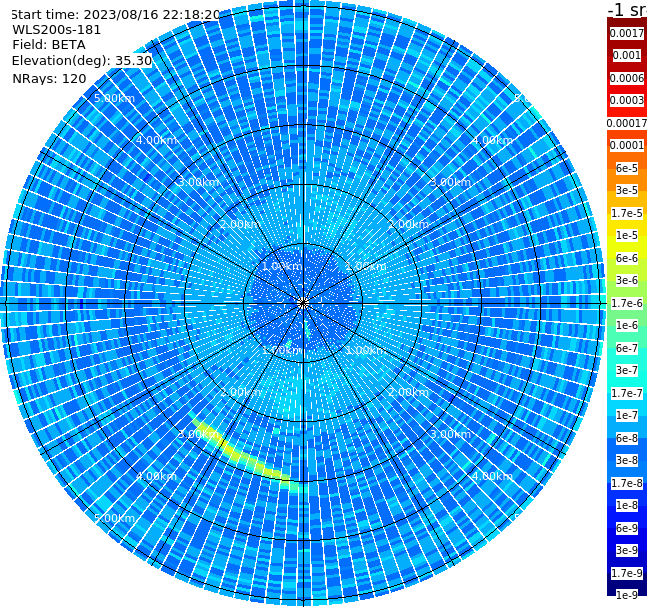Click the 1.7e-9 colorbar label
The height and width of the screenshot is (607, 647).
[x=627, y=573]
